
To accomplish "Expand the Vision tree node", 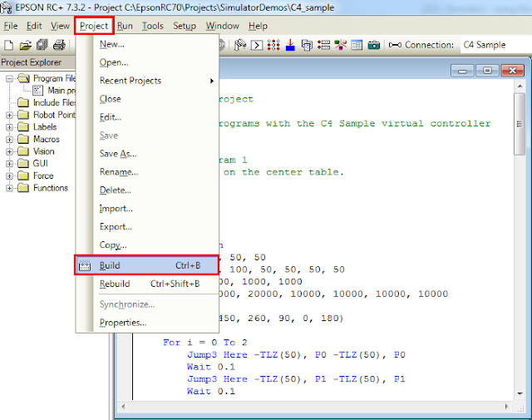I will pyautogui.click(x=9, y=151).
